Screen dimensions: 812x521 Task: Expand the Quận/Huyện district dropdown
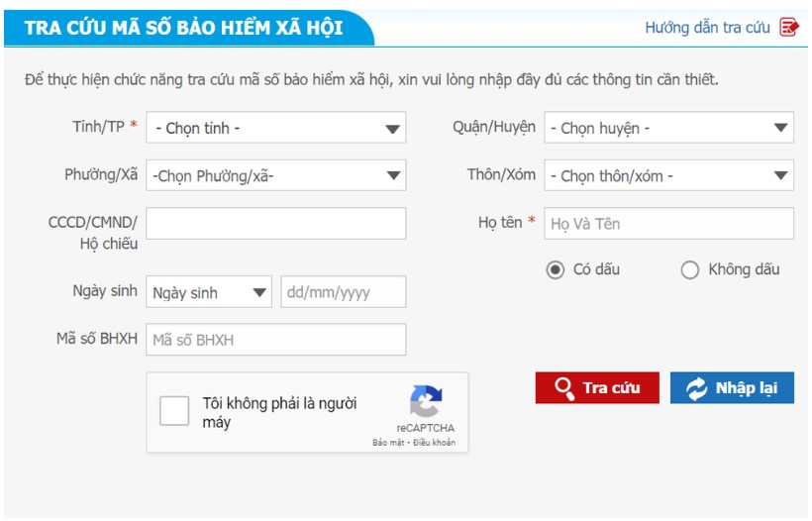(668, 128)
